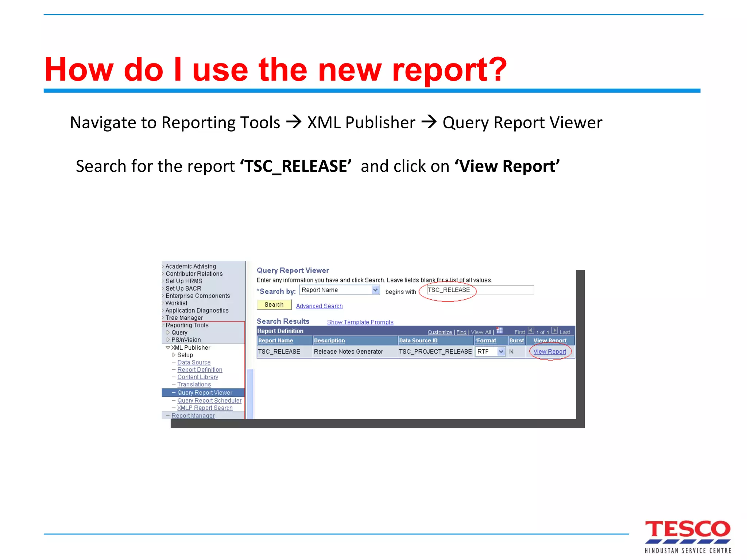This screenshot has width=747, height=560.
Task: Open the Data Source link
Action: point(194,362)
